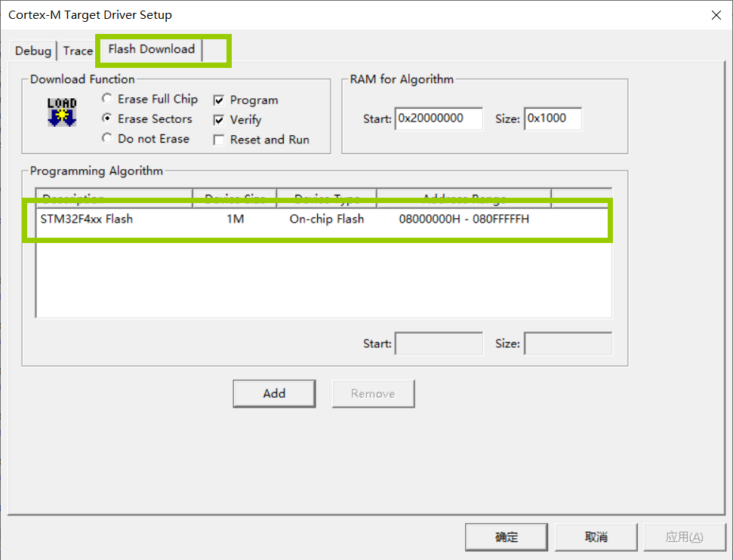Click the Remove algorithm button

tap(373, 394)
